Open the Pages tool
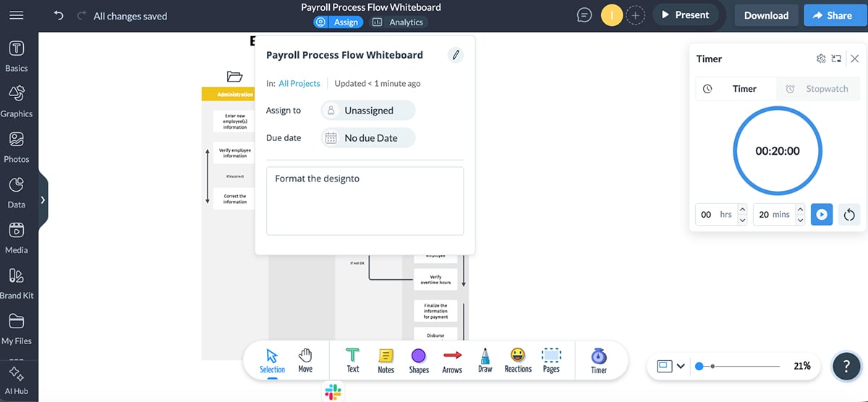 pyautogui.click(x=551, y=360)
